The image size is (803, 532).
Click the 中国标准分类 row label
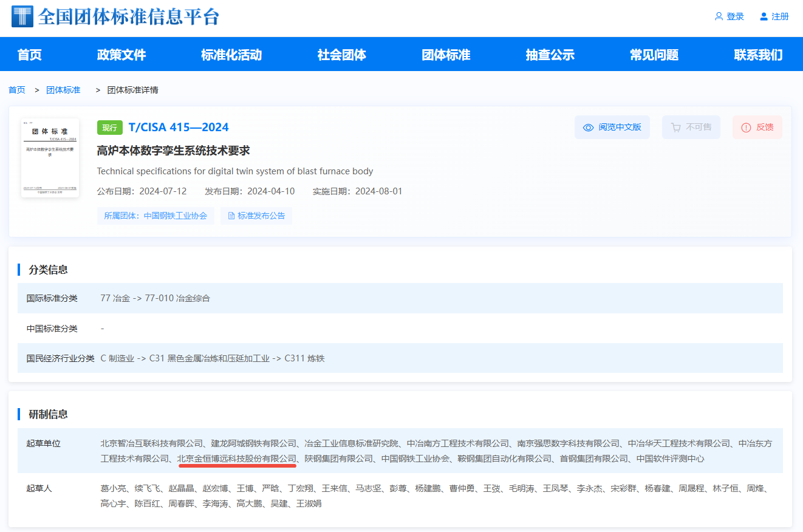click(x=52, y=329)
